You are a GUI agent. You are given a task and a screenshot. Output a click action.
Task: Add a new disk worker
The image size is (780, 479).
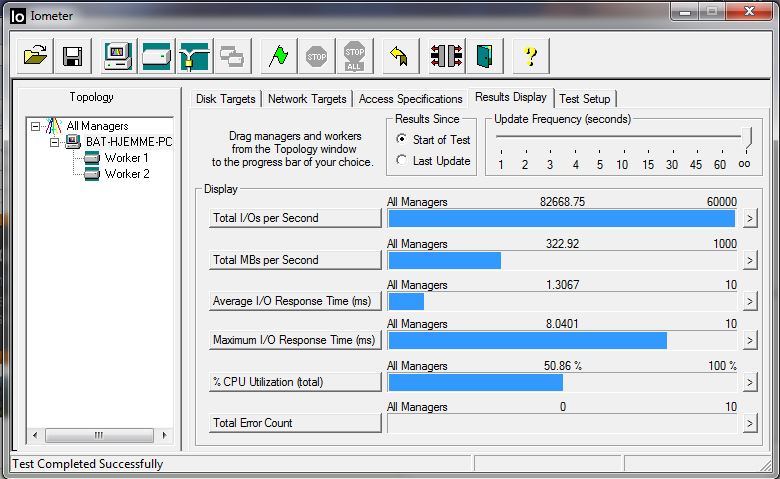[x=156, y=56]
